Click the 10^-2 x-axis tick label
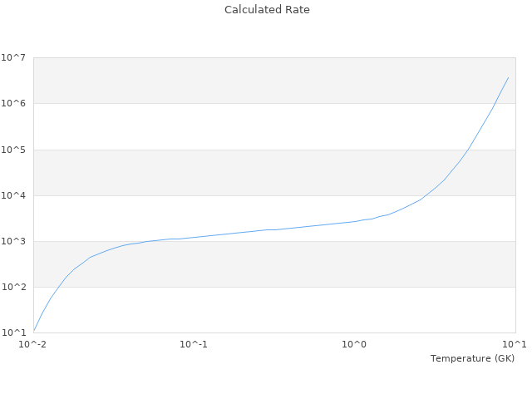Viewport: 532px width, 399px height. [33, 344]
